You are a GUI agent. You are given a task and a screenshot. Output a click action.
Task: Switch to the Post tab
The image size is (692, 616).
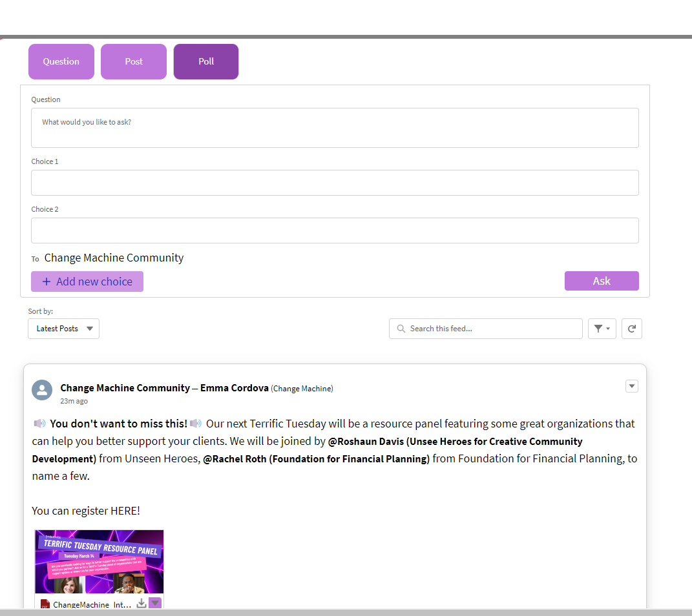pos(134,62)
